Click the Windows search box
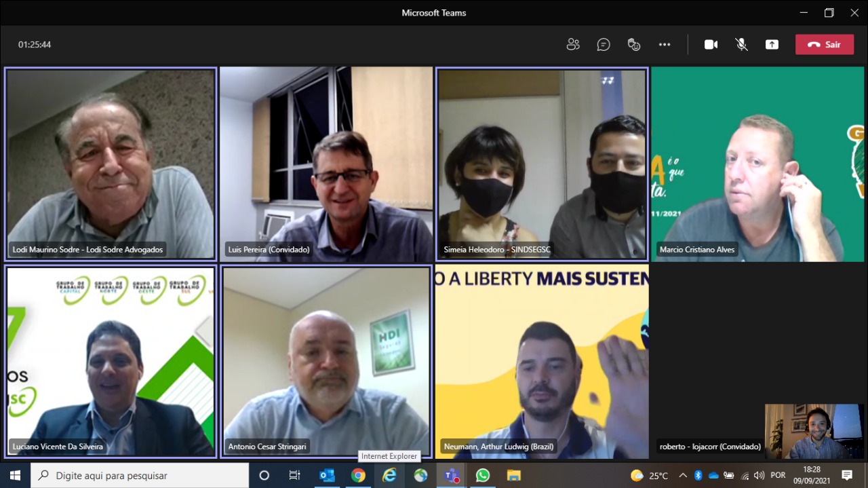The image size is (868, 488). click(x=140, y=475)
